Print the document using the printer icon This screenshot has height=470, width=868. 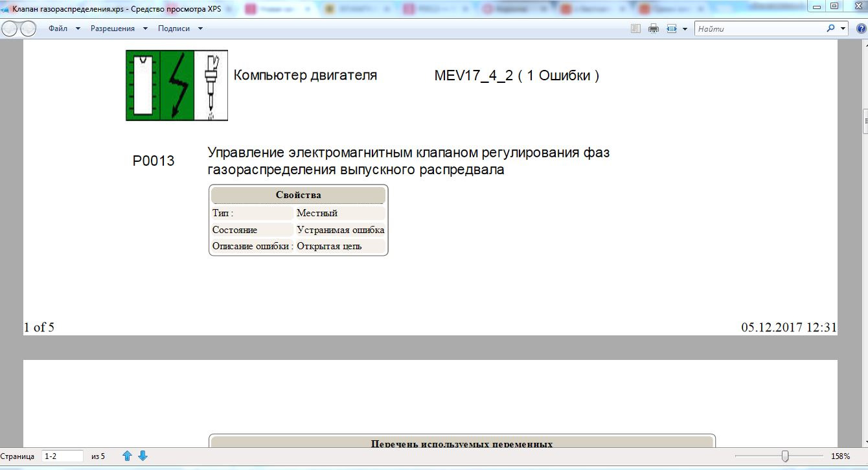click(654, 28)
